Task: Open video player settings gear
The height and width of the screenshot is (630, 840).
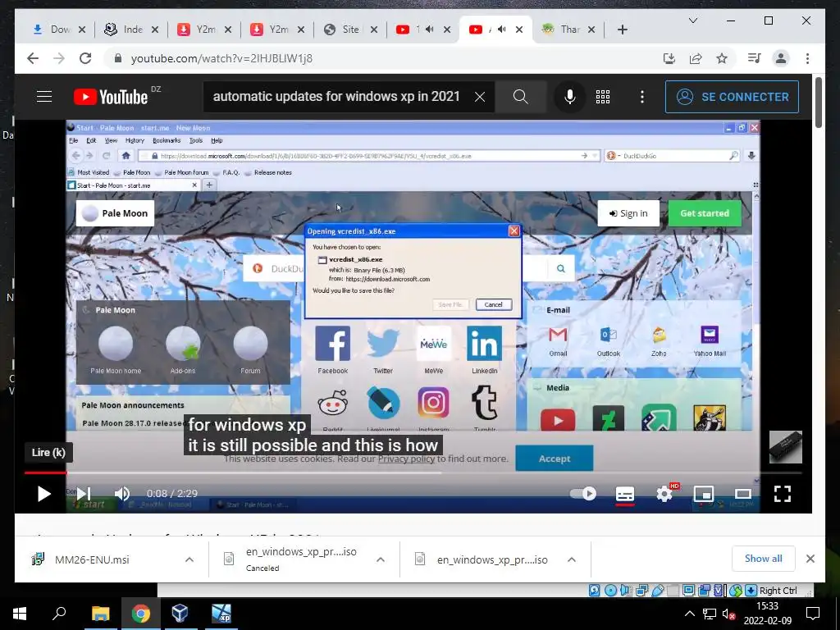Action: point(664,493)
